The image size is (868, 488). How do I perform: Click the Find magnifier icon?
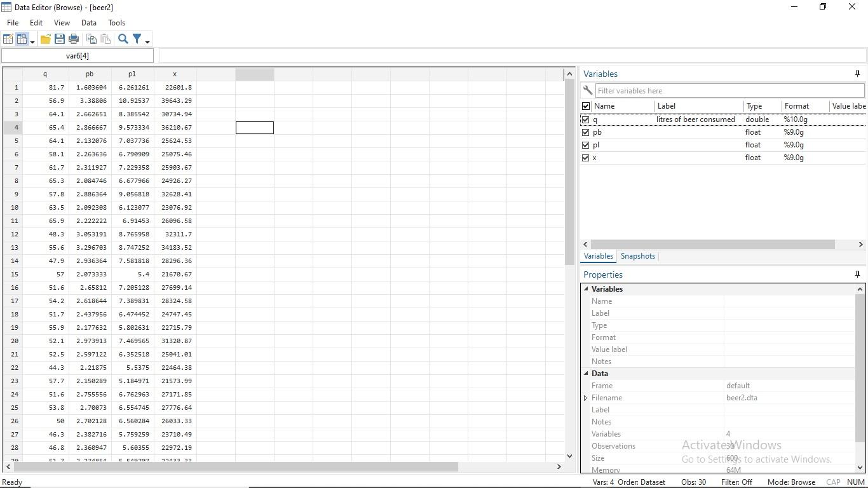tap(123, 39)
